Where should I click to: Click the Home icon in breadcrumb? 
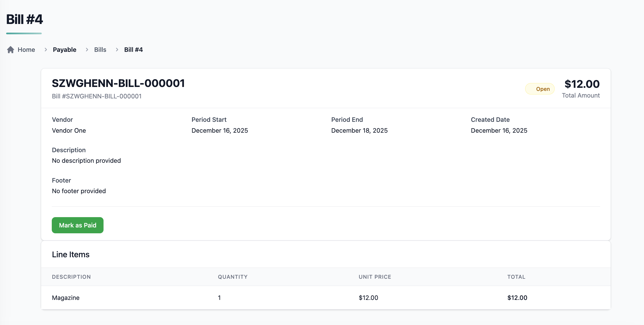tap(11, 50)
